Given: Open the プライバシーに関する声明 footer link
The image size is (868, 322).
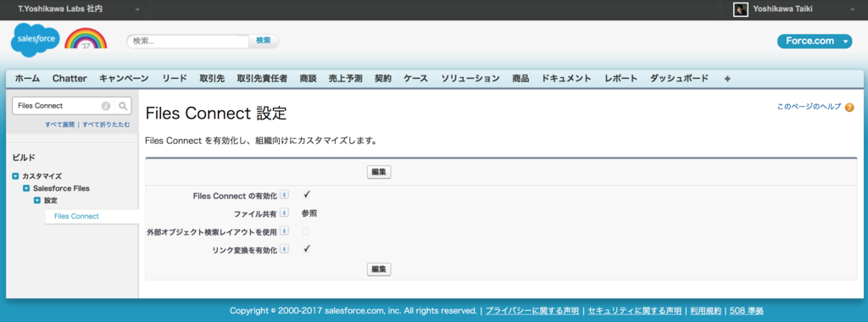Looking at the screenshot, I should point(532,311).
